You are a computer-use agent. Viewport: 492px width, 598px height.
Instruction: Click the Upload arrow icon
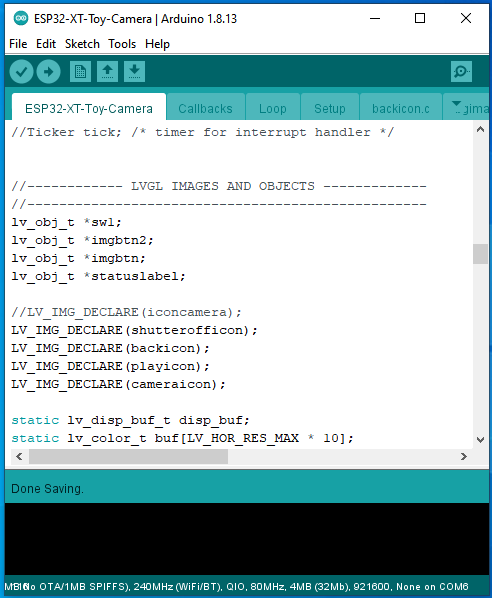click(x=48, y=72)
